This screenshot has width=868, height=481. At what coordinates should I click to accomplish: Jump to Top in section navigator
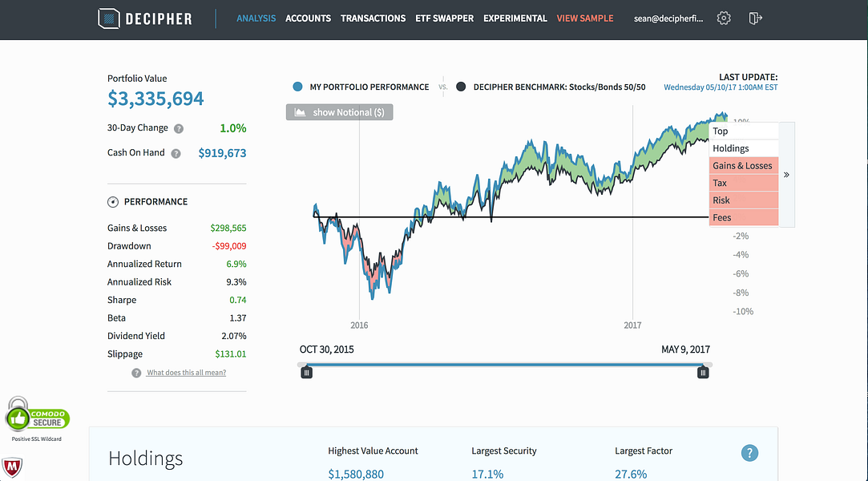[x=744, y=131]
